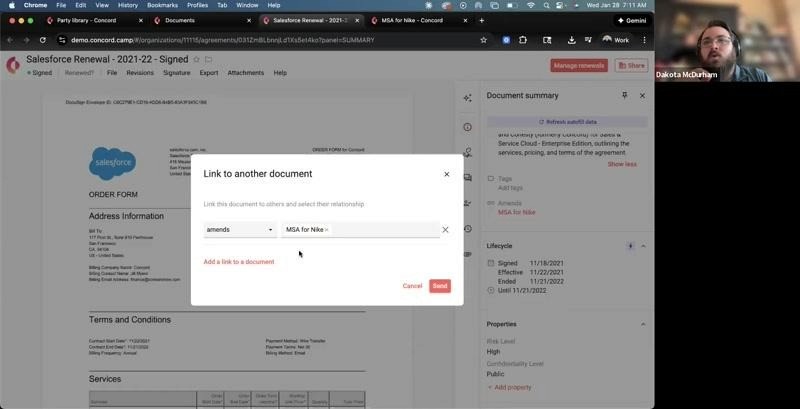
Task: Open Chrome downloads icon
Action: 572,40
